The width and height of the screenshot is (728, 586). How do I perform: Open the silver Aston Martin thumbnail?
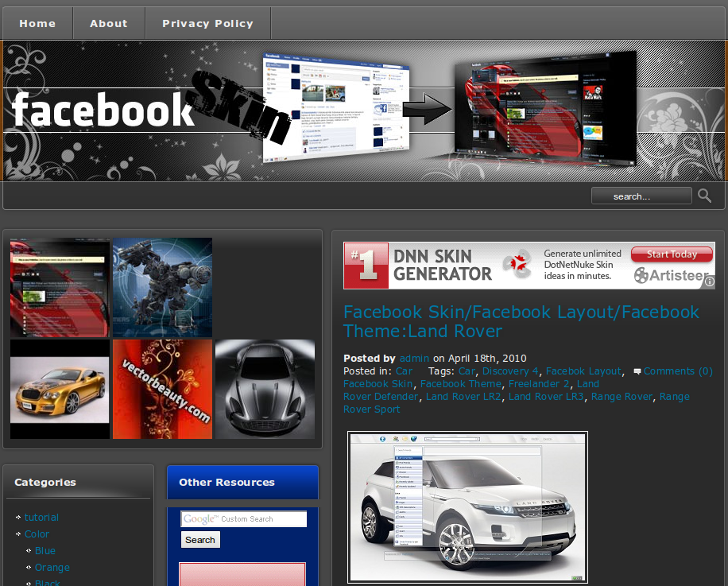click(x=265, y=389)
